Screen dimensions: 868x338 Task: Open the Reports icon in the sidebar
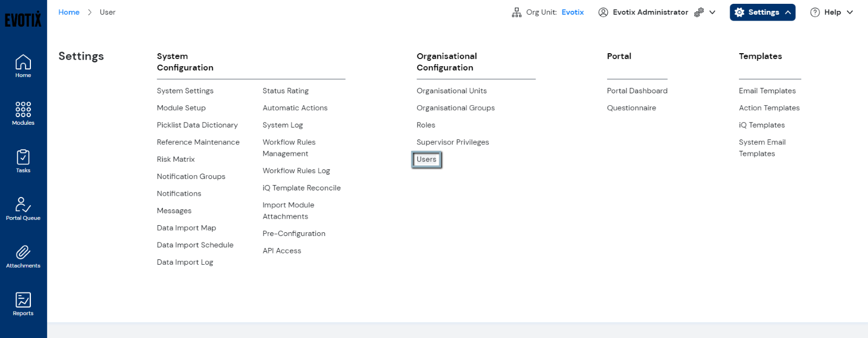22,299
